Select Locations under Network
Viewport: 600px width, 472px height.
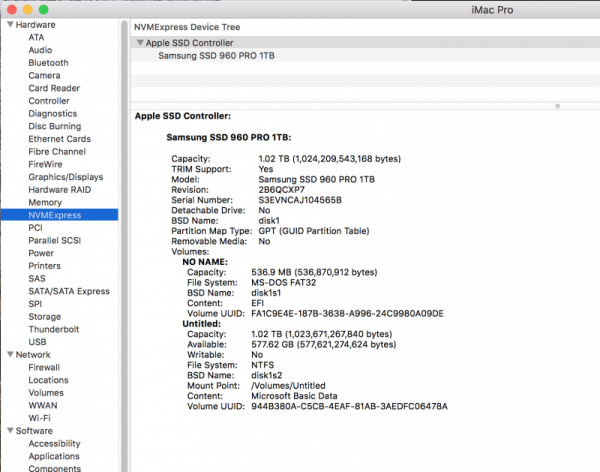[48, 380]
